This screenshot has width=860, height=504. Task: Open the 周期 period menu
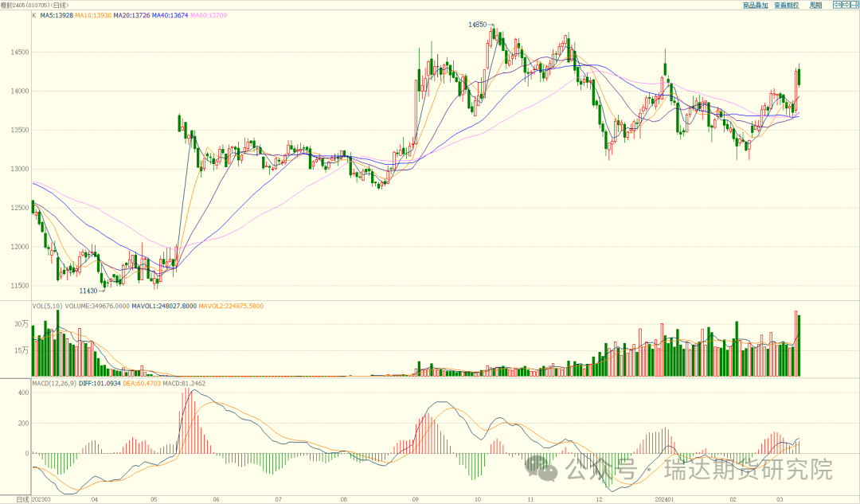(x=815, y=5)
